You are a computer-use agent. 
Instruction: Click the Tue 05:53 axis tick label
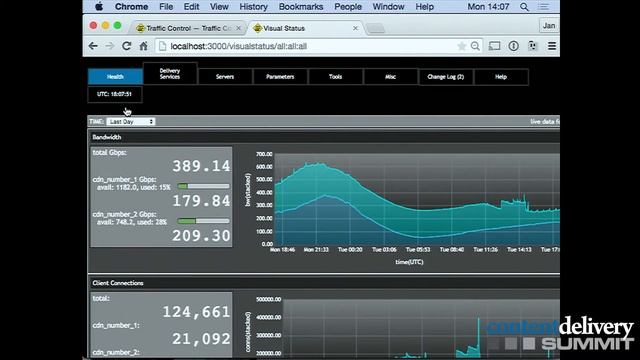[x=418, y=249]
